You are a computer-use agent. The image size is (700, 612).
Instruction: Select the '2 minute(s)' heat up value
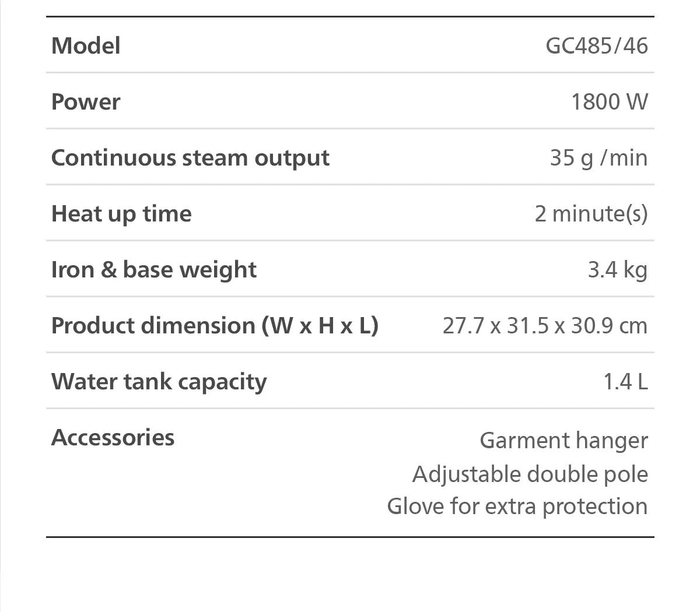click(591, 214)
